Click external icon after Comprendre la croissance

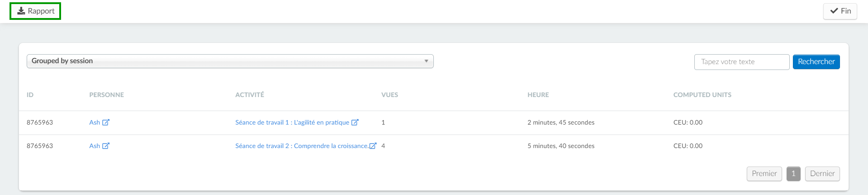(x=373, y=146)
